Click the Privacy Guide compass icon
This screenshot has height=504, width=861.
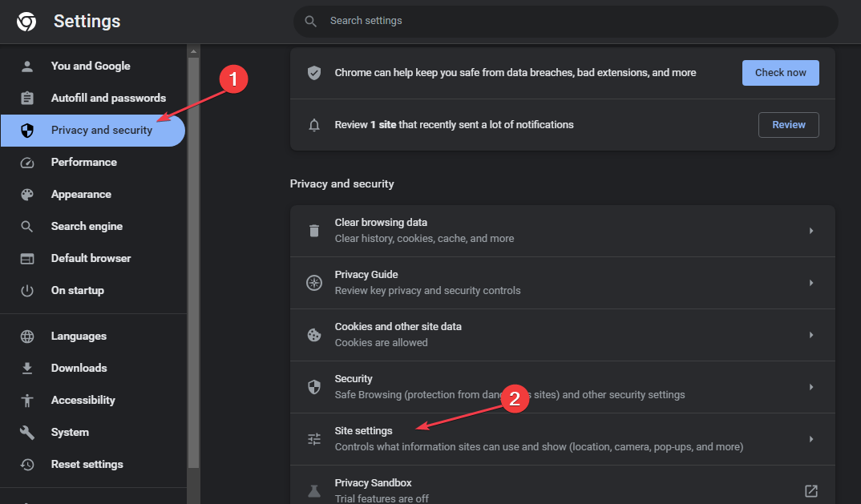[x=314, y=283]
